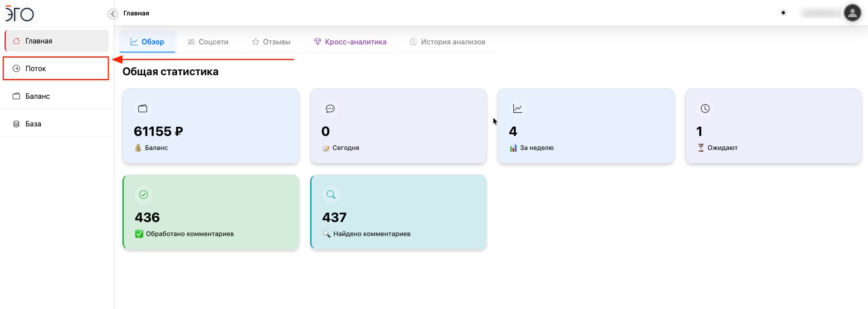Click the magnifier icon in Найдено комментариев card
The height and width of the screenshot is (309, 868).
(x=331, y=195)
